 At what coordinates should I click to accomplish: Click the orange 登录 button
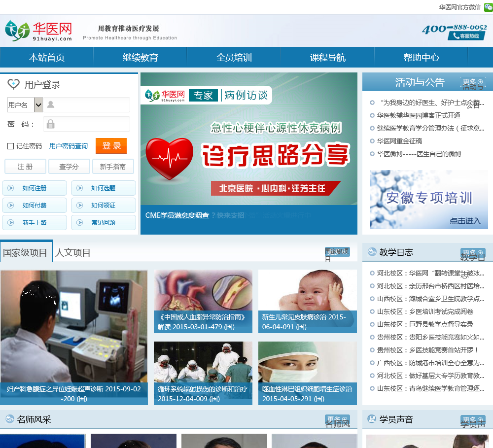click(x=111, y=146)
